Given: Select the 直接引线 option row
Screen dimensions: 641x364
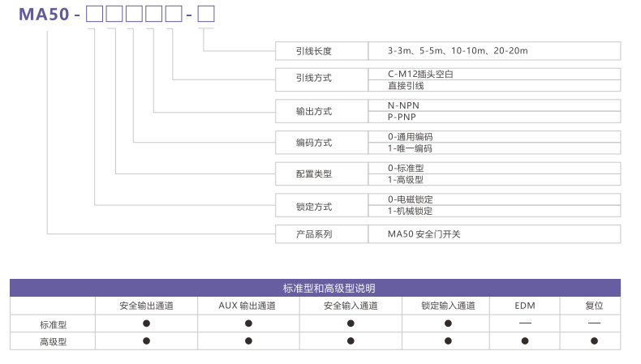Looking at the screenshot, I should pyautogui.click(x=494, y=85).
